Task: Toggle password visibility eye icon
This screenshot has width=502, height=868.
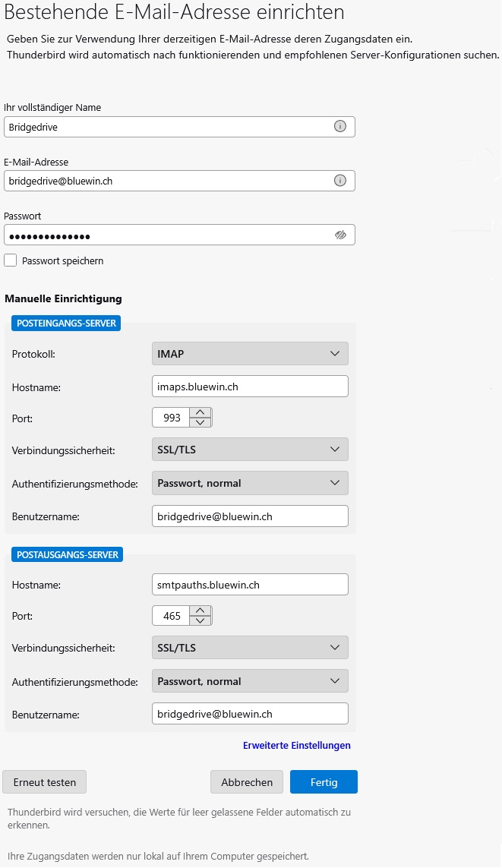Action: (x=340, y=235)
